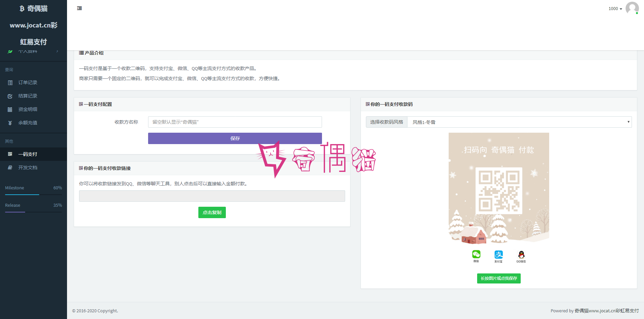Click 长按图片或点我保存 button
This screenshot has width=644, height=319.
(499, 278)
